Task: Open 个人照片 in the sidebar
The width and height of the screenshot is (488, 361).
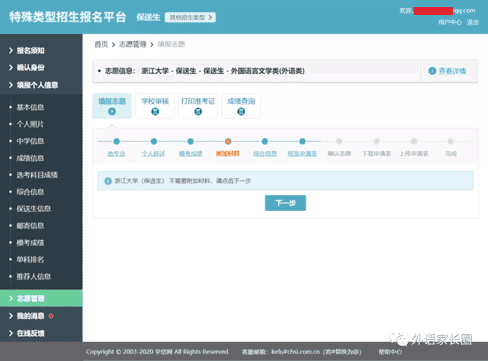Action: pyautogui.click(x=30, y=124)
